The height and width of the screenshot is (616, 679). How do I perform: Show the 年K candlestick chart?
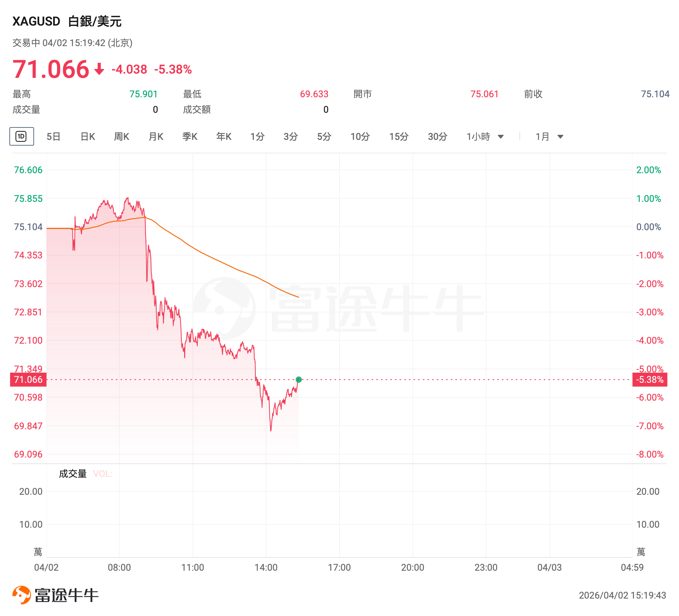(224, 137)
